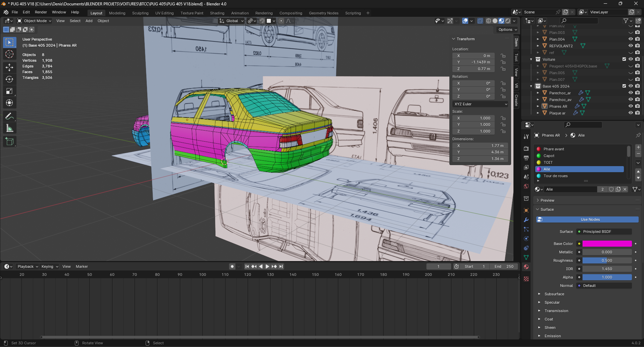This screenshot has height=347, width=644.
Task: Select Parechoc_av in the outliner
Action: click(560, 100)
